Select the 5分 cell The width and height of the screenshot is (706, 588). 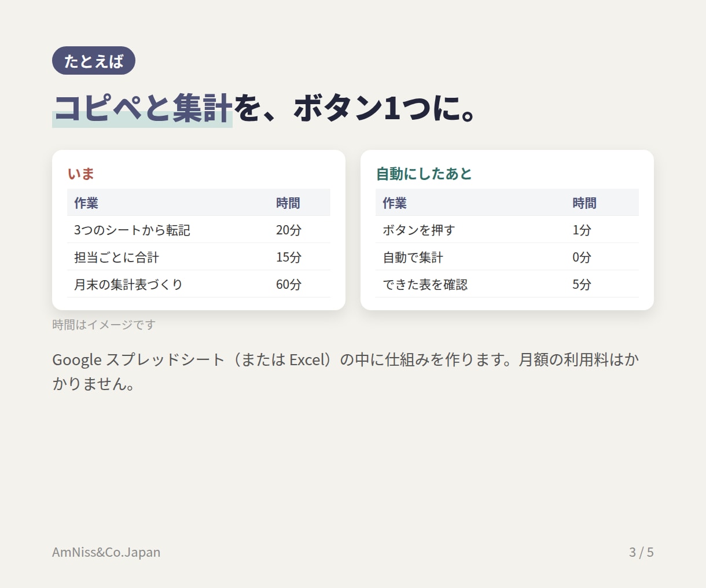tap(602, 284)
